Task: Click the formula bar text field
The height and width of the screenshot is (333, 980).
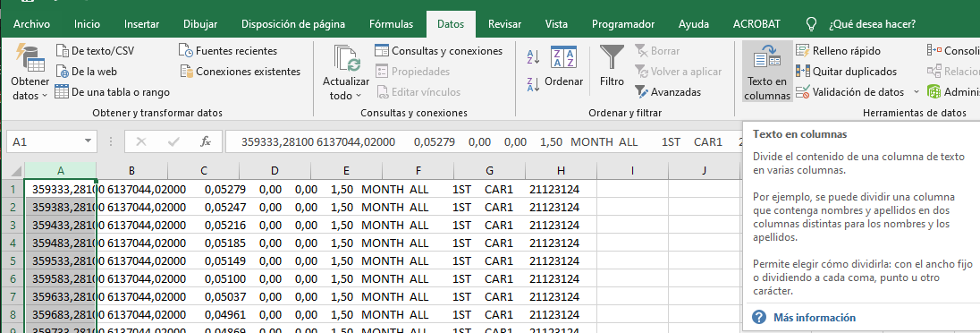Action: pos(482,142)
